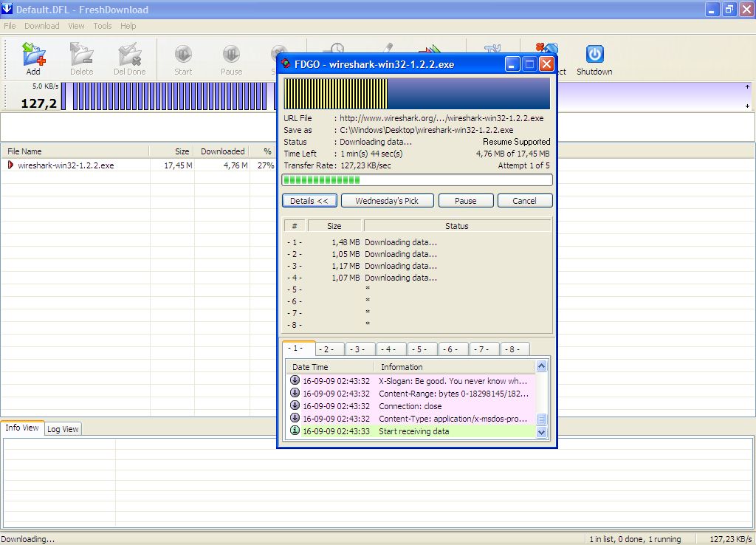
Task: Select connection tab - 8 -
Action: [x=515, y=349]
